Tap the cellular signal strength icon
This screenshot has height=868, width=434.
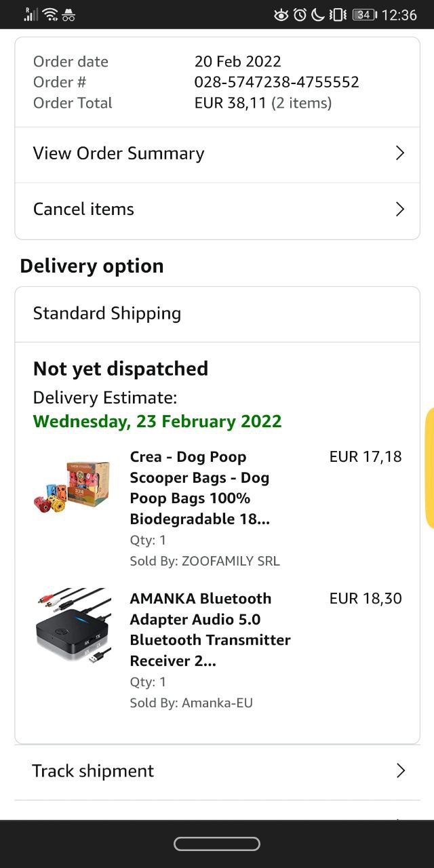pos(31,15)
